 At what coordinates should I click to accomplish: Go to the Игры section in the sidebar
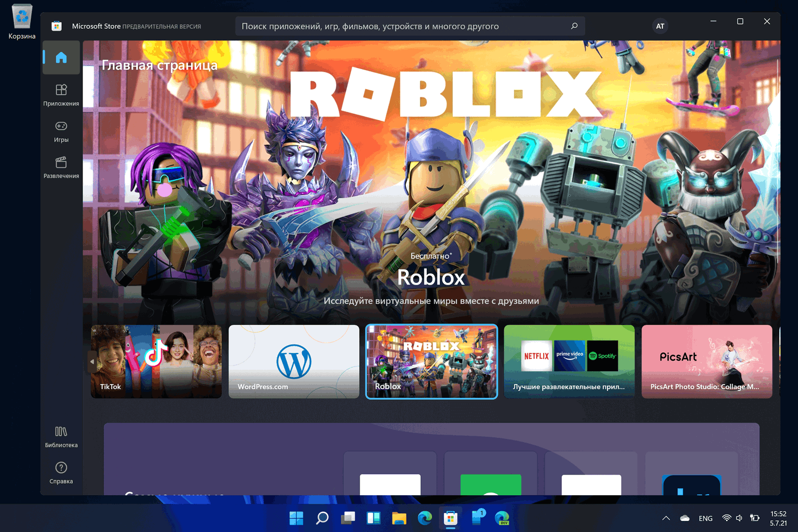pos(61,131)
